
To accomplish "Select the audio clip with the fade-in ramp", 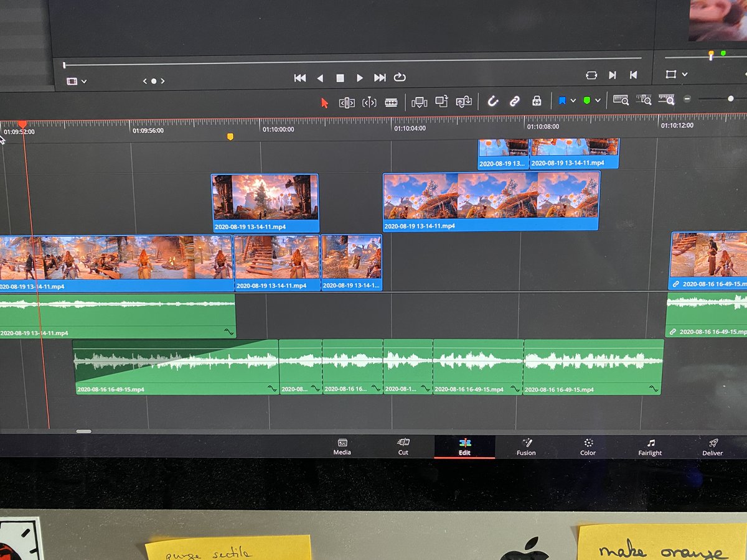I will click(x=176, y=367).
